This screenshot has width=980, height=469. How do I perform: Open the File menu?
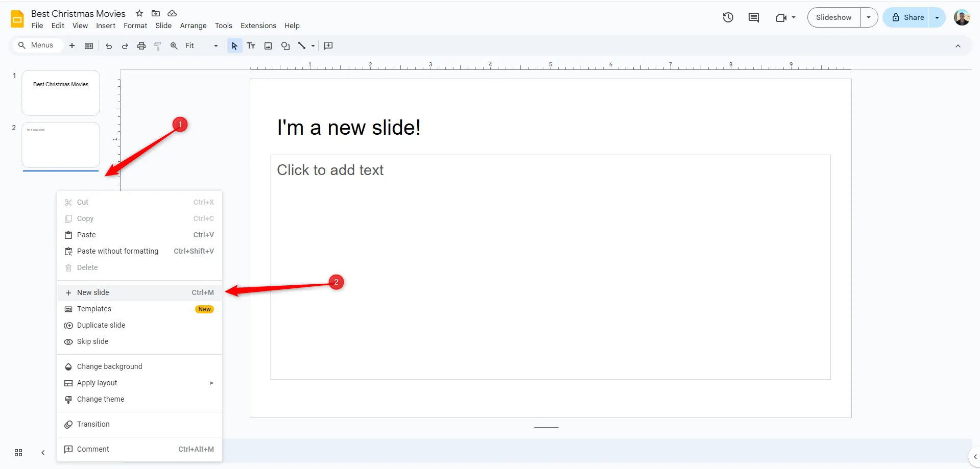(37, 26)
